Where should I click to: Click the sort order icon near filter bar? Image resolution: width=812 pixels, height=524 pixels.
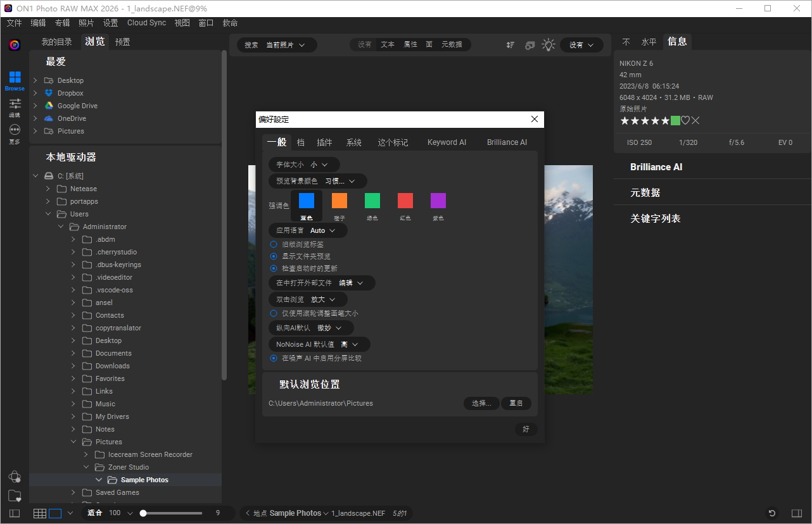pyautogui.click(x=510, y=44)
